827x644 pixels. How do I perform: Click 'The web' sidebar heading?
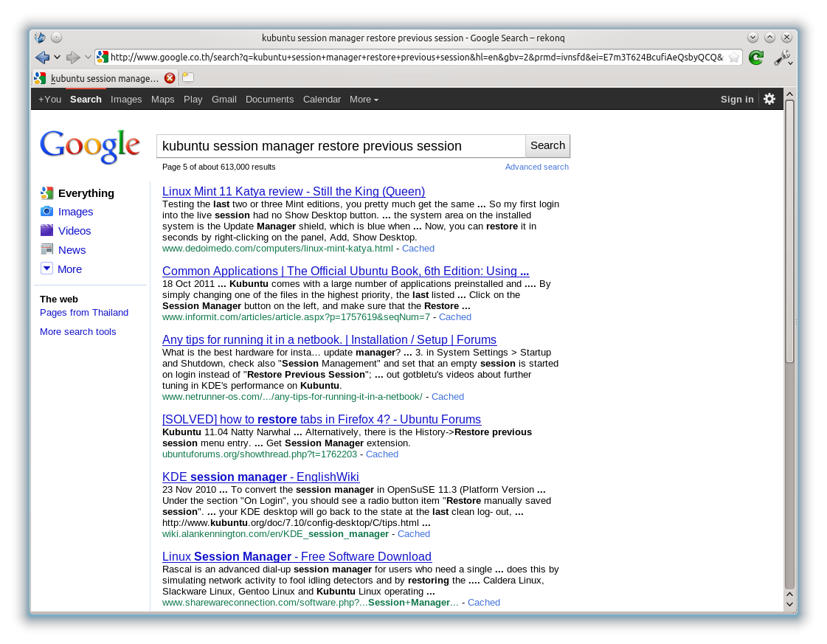click(59, 299)
